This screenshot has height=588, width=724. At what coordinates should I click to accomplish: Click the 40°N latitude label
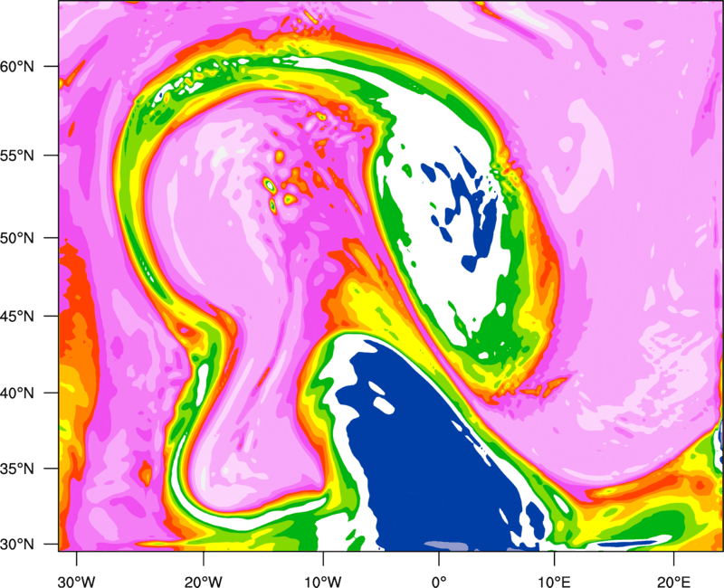click(17, 394)
